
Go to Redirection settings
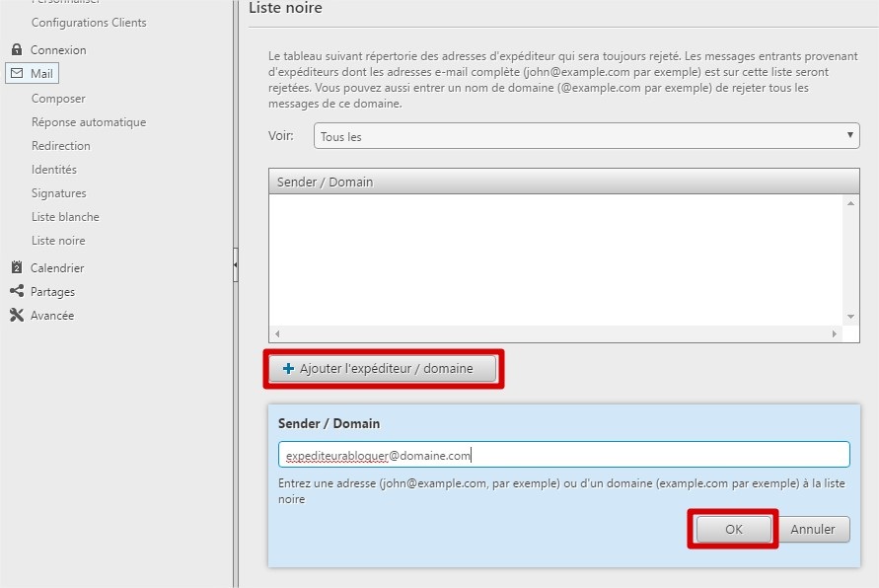(x=60, y=146)
